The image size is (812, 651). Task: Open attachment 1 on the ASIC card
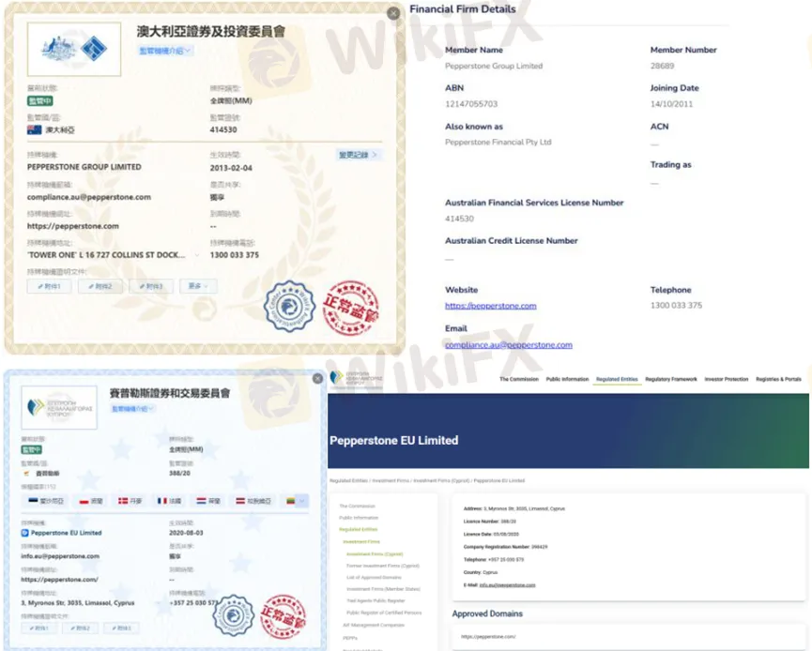49,286
